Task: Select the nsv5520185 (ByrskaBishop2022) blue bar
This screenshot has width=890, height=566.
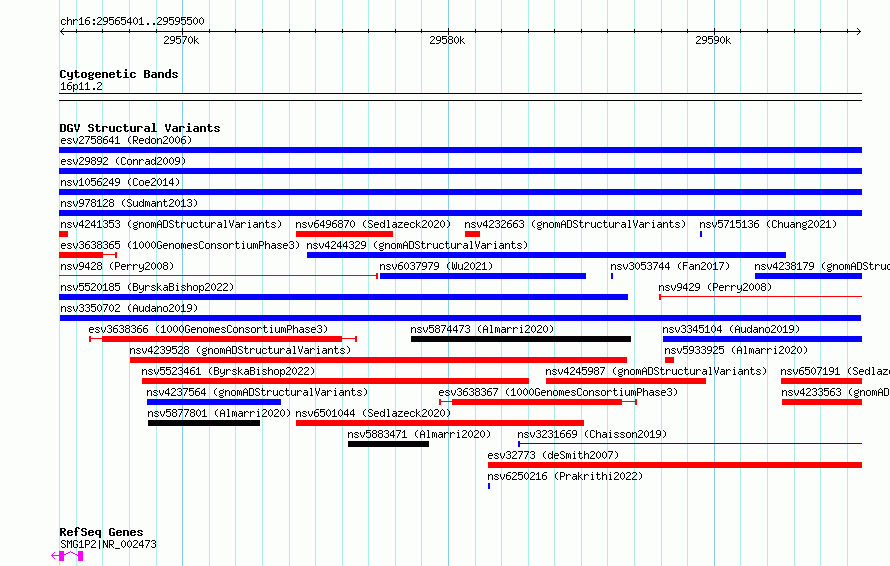Action: coord(344,297)
